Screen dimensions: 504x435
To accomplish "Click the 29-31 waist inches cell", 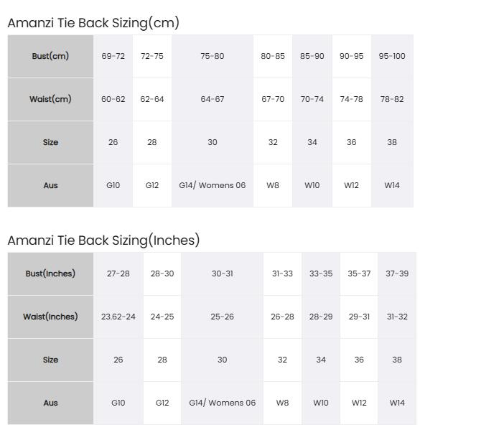I will click(x=360, y=317).
